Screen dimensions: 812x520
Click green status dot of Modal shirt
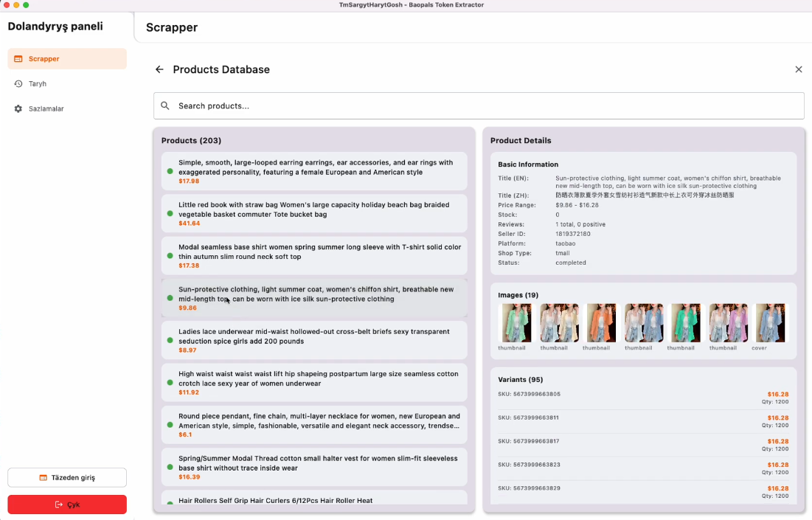pyautogui.click(x=170, y=256)
